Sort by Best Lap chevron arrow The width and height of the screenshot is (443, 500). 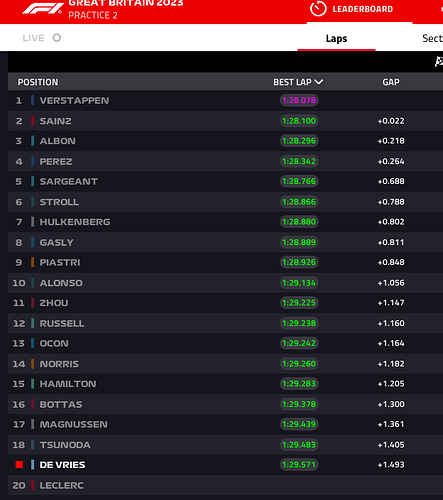319,82
